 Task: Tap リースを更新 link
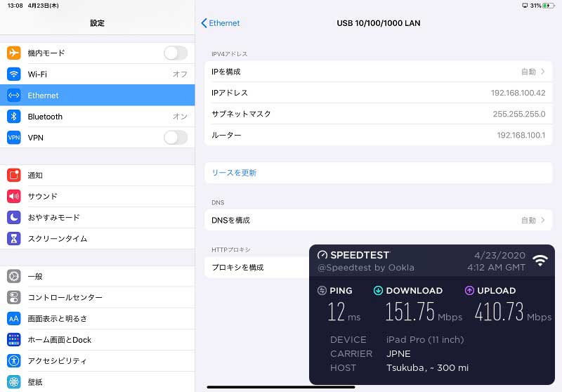(x=234, y=173)
